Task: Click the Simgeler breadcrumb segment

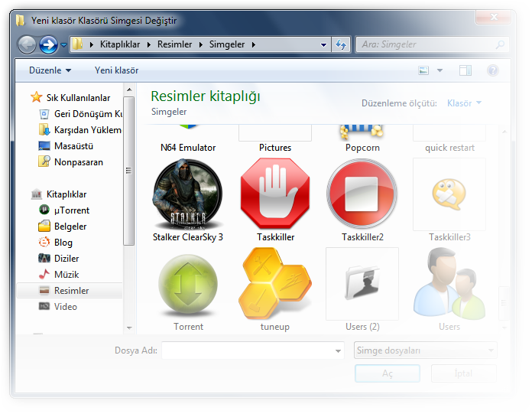Action: 227,44
